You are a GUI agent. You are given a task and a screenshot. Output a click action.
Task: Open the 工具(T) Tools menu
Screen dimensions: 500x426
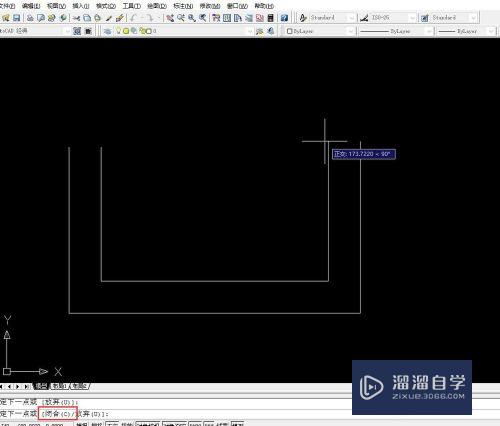[x=131, y=6]
